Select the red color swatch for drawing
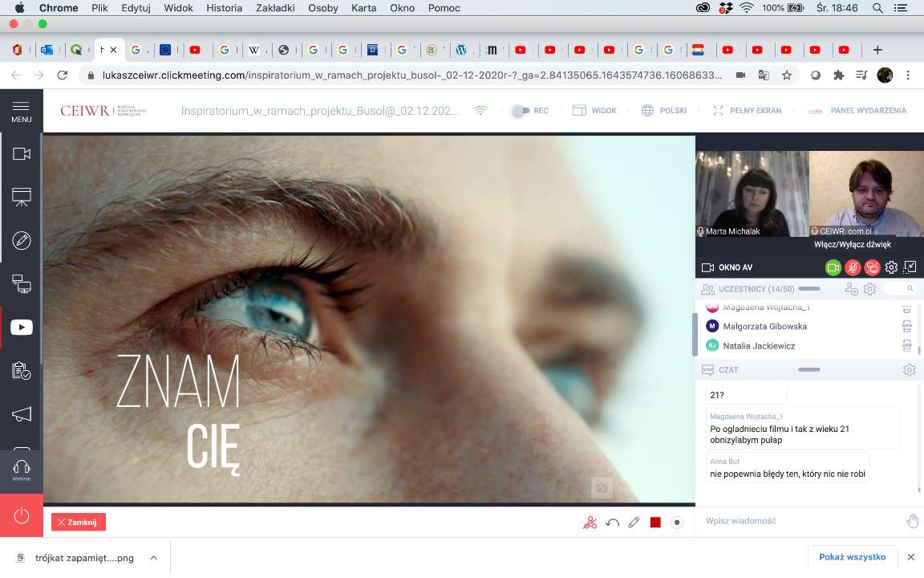 pyautogui.click(x=655, y=523)
